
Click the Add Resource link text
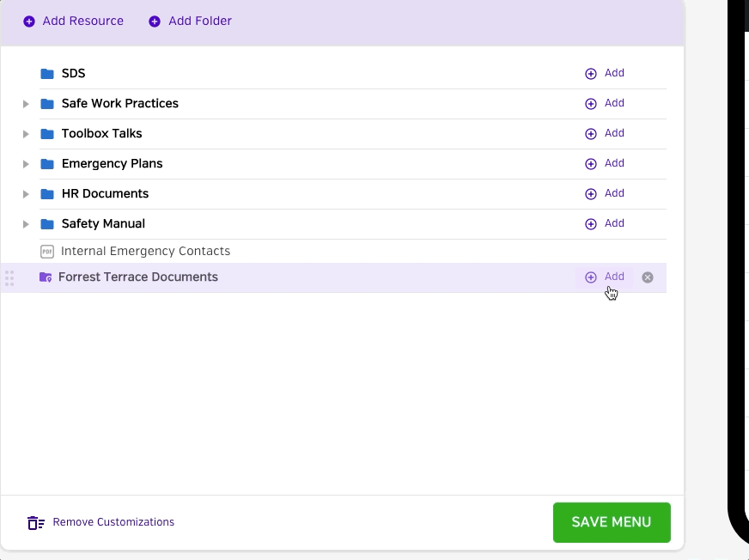(83, 21)
